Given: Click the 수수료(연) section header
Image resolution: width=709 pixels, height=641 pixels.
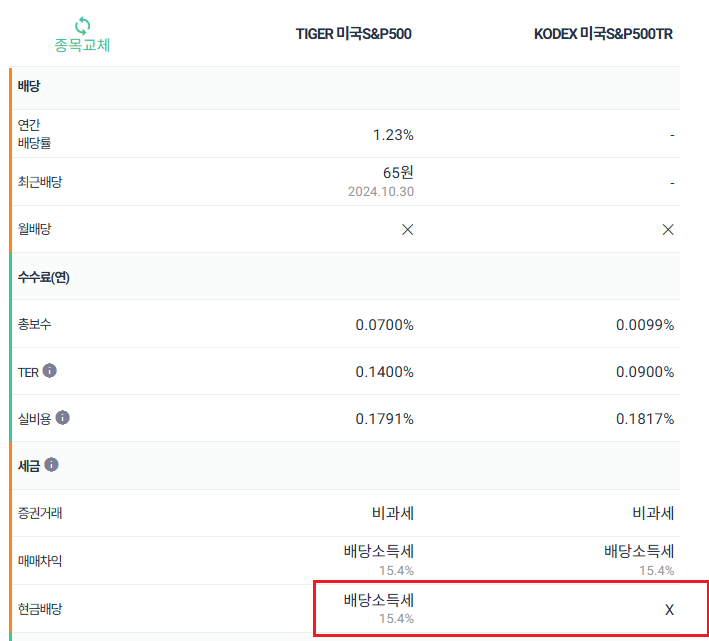Looking at the screenshot, I should click(44, 277).
